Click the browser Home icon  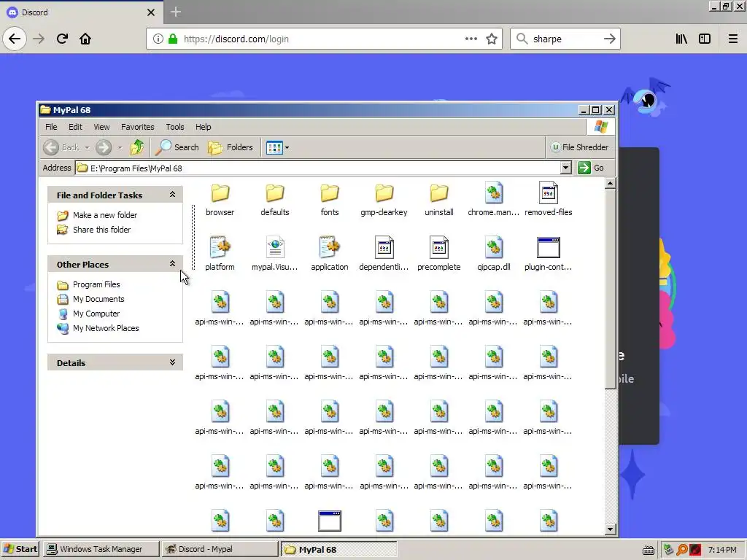(85, 39)
